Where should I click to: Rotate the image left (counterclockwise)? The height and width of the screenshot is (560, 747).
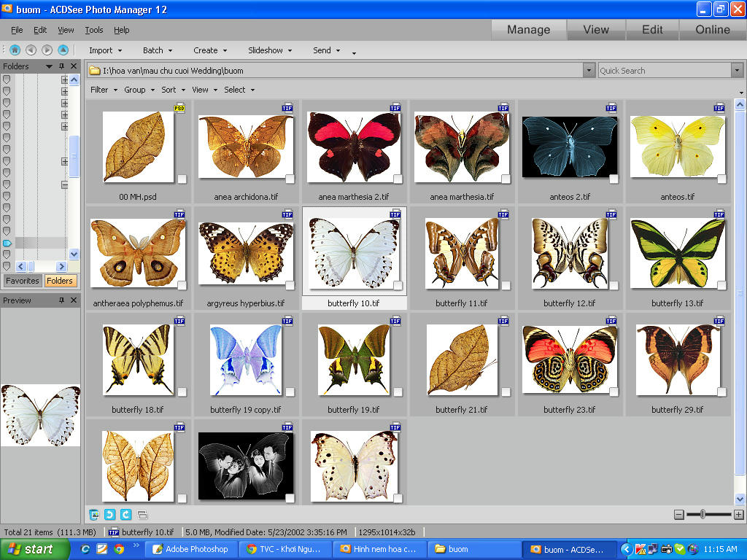[110, 514]
